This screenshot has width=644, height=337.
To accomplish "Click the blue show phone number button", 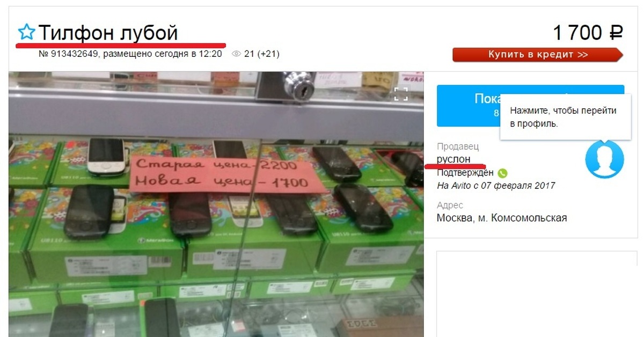I will click(530, 105).
